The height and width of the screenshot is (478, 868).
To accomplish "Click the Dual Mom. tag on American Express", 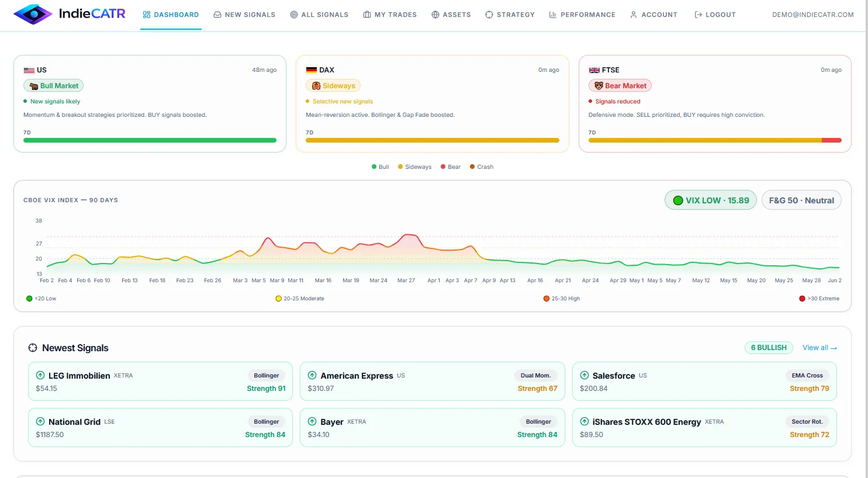I will 535,376.
